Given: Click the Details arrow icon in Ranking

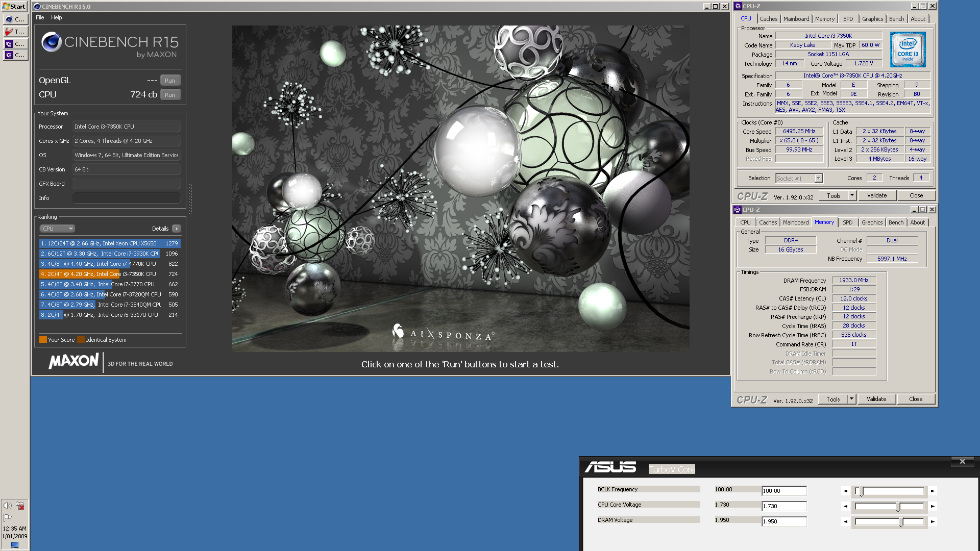Looking at the screenshot, I should (176, 229).
